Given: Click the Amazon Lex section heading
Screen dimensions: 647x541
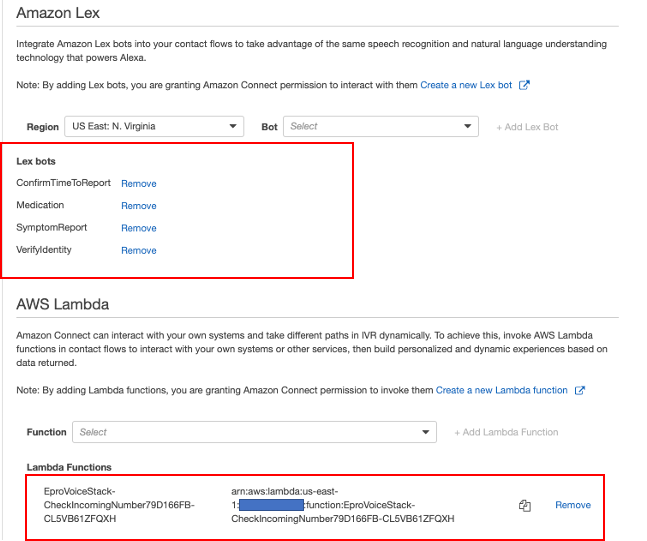Looking at the screenshot, I should click(58, 13).
